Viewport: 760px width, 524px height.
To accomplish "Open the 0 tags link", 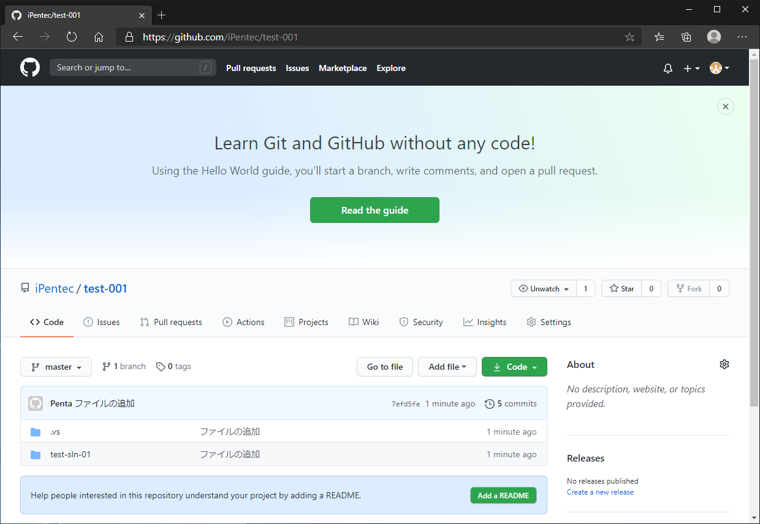I will click(174, 366).
